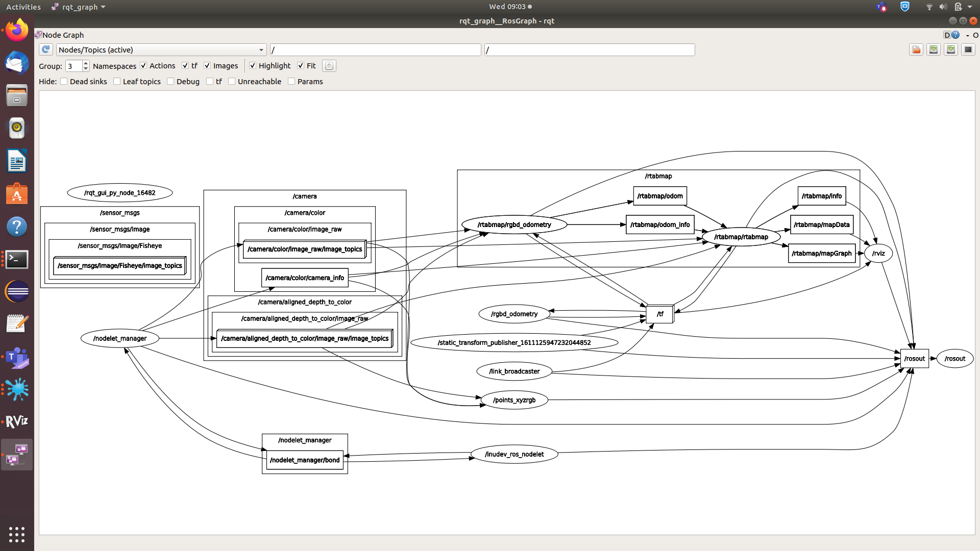Enable Hide Dead sinks checkbox
Screen dimensions: 980x551
pyautogui.click(x=64, y=82)
